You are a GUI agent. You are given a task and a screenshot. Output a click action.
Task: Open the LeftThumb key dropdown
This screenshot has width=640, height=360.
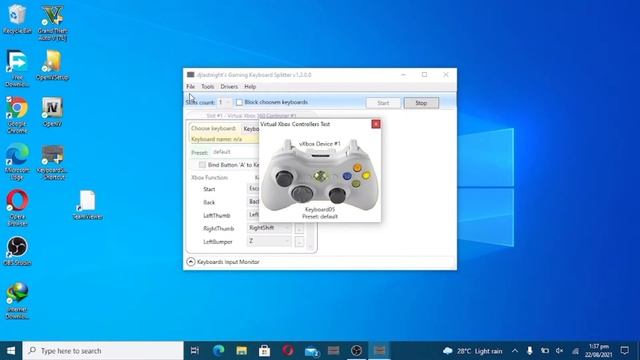[253, 215]
